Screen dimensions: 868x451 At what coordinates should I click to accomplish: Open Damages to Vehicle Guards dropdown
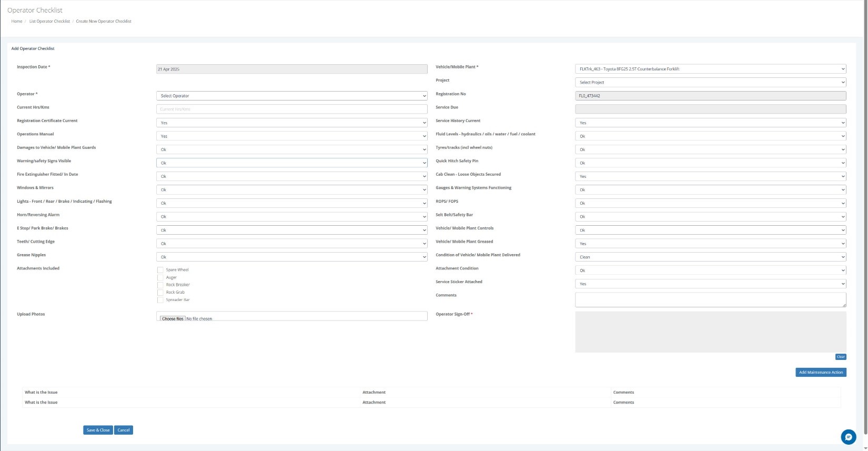pyautogui.click(x=291, y=149)
